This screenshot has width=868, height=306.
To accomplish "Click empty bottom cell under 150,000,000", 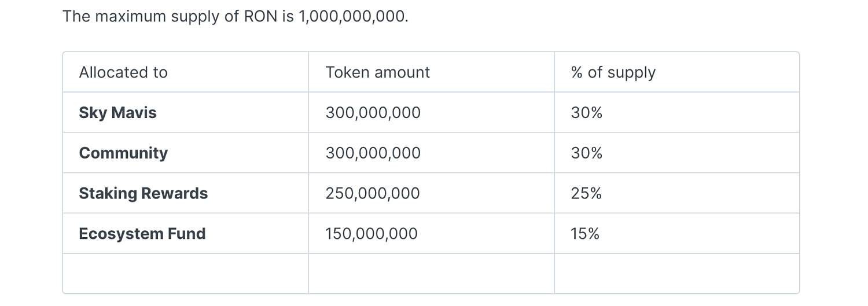I will (x=431, y=274).
